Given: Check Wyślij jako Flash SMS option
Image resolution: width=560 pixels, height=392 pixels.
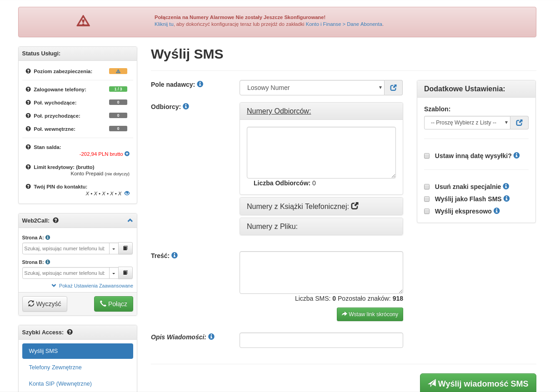Looking at the screenshot, I should 427,199.
